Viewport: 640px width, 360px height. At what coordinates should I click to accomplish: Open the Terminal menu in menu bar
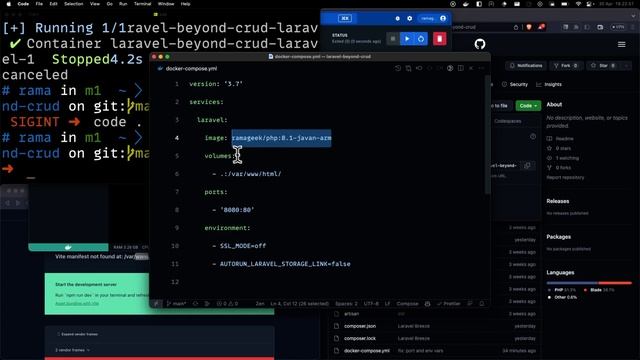142,4
